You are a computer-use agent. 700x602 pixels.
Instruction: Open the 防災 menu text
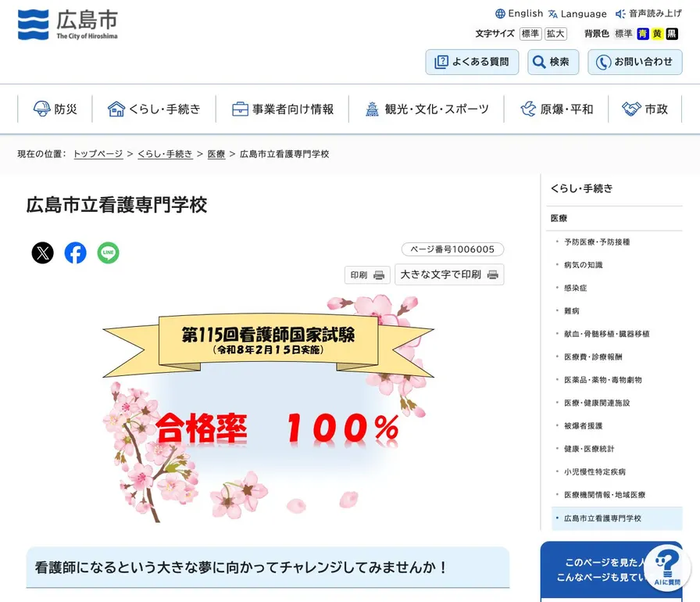point(66,109)
